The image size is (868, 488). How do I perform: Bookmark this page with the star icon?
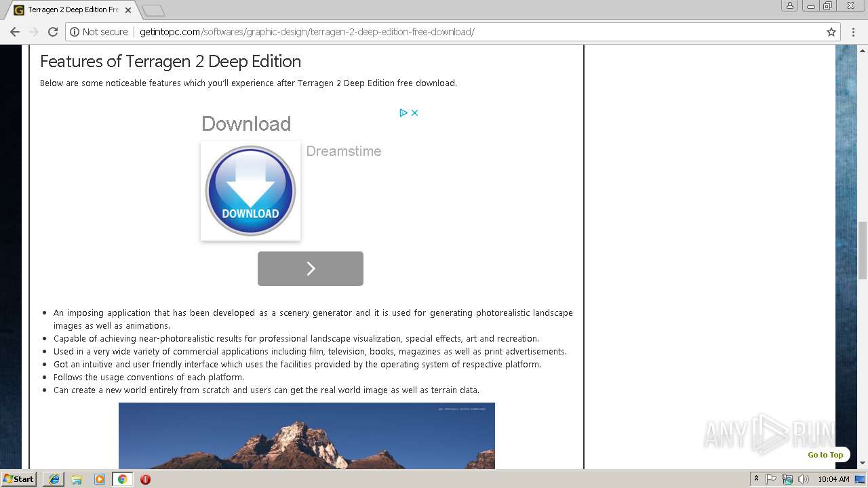coord(831,32)
